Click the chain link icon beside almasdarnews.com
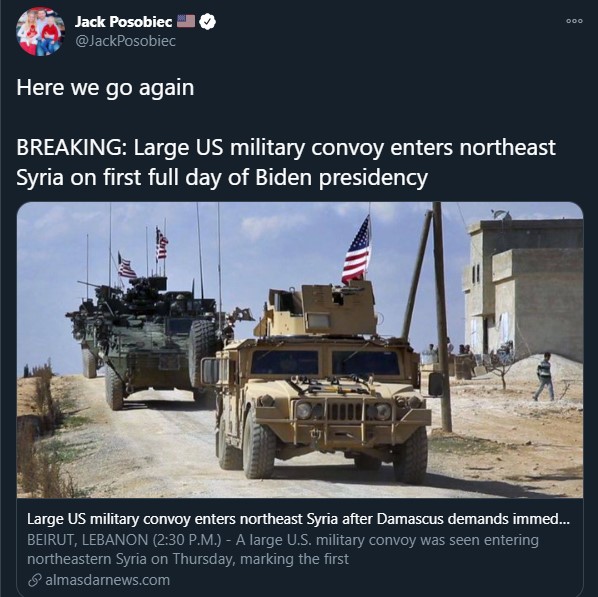The image size is (598, 597). [x=35, y=580]
